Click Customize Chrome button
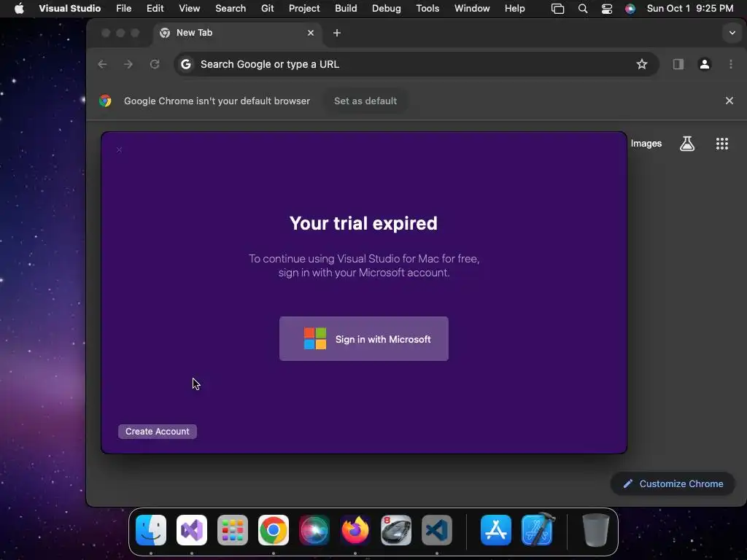747x560 pixels. 673,484
